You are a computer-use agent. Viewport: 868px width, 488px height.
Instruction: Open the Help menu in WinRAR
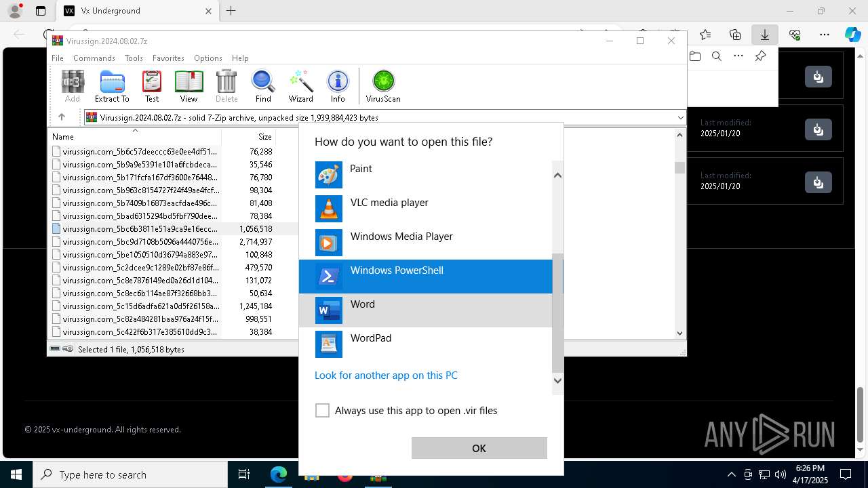[240, 58]
